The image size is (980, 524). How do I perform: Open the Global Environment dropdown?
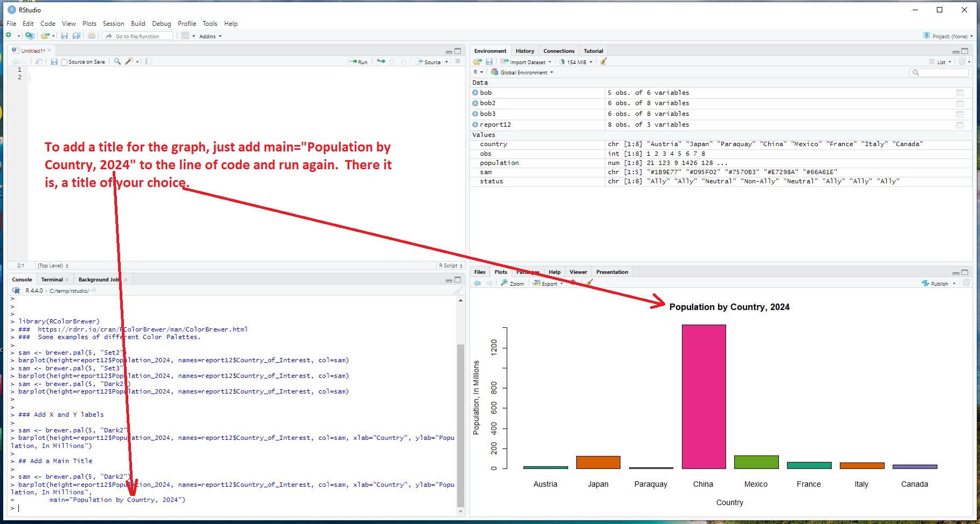click(x=523, y=72)
